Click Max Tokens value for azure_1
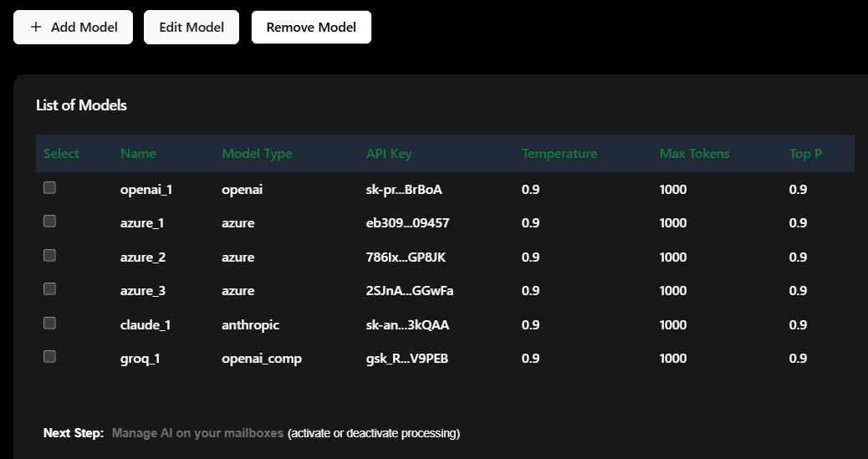Viewport: 868px width, 459px height. [x=673, y=223]
